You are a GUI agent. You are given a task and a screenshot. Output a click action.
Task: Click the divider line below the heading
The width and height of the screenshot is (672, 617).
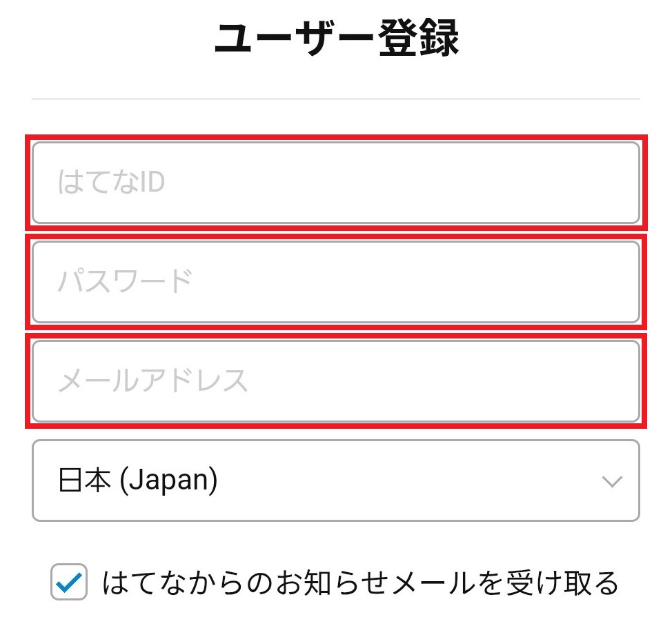[335, 99]
